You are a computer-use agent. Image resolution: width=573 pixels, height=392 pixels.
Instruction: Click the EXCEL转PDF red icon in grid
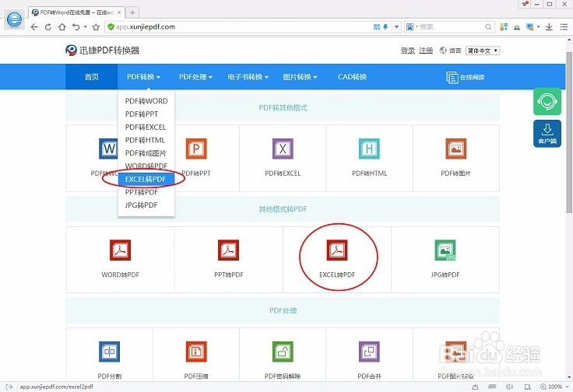pos(337,250)
